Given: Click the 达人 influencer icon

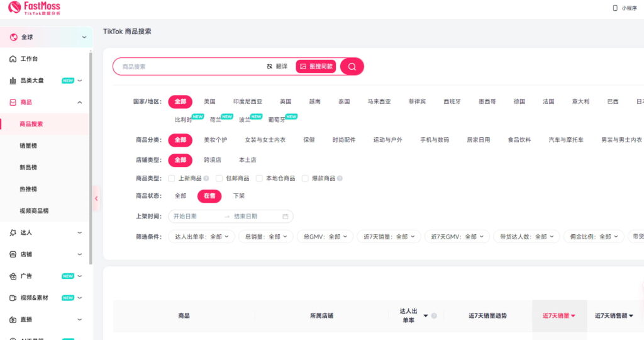Looking at the screenshot, I should (13, 233).
